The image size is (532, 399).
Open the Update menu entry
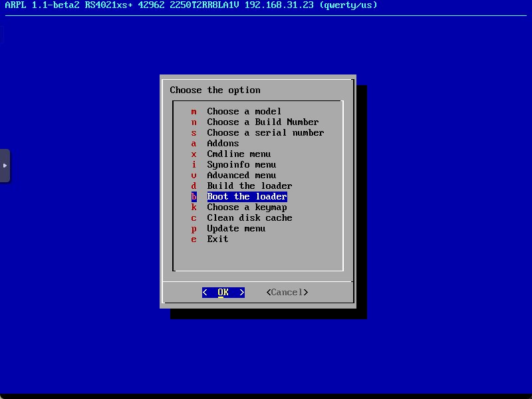tap(236, 229)
